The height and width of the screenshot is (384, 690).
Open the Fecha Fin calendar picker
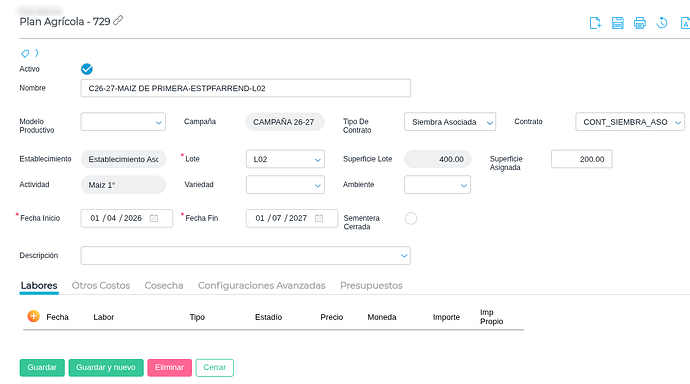[319, 218]
